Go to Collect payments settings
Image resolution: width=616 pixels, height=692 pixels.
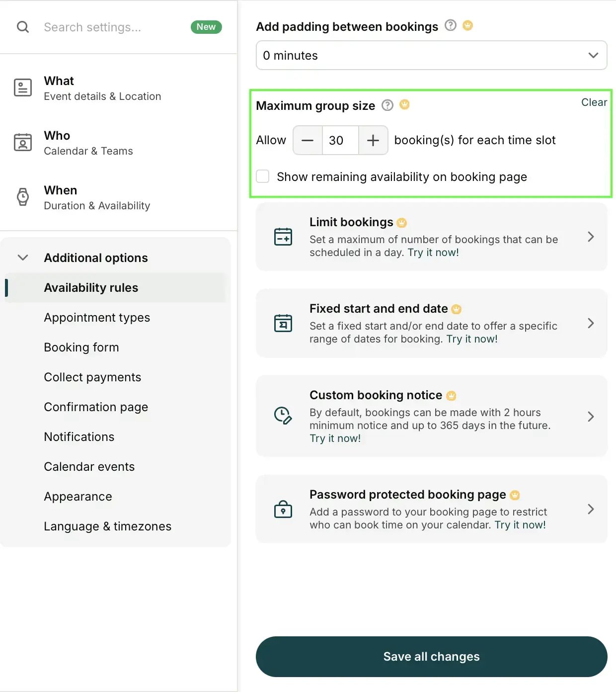92,377
